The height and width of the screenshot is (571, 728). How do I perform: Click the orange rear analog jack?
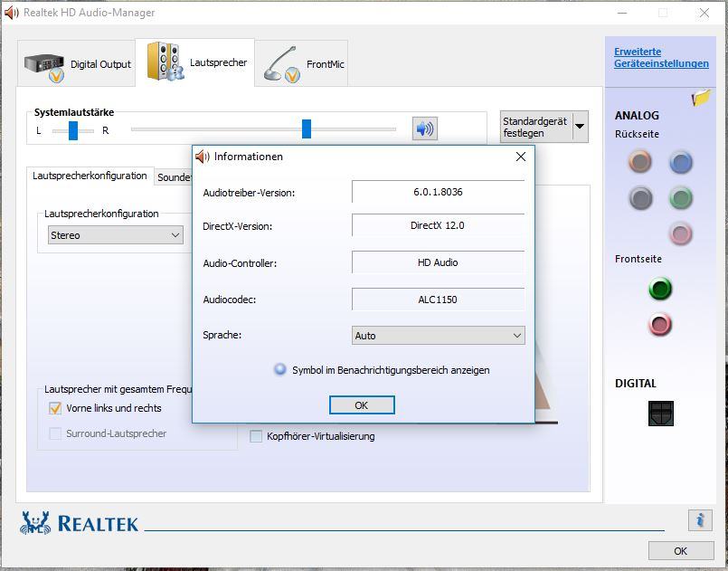639,162
